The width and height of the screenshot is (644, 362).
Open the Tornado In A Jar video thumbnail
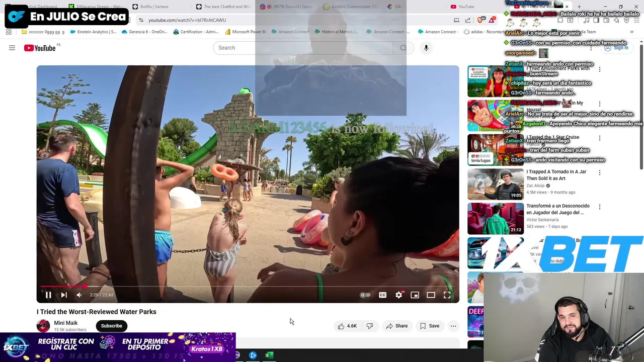point(496,184)
